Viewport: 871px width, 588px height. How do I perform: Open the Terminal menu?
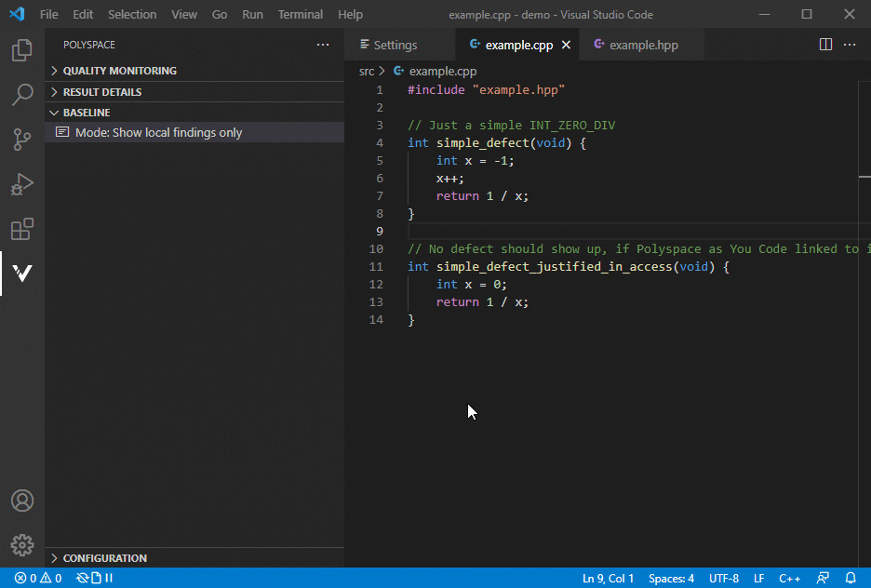300,15
